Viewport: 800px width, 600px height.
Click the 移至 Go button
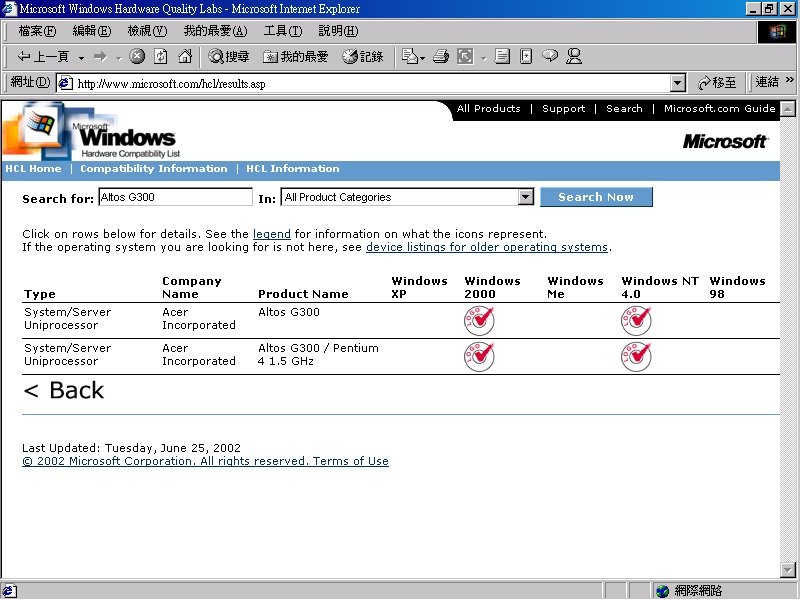717,83
